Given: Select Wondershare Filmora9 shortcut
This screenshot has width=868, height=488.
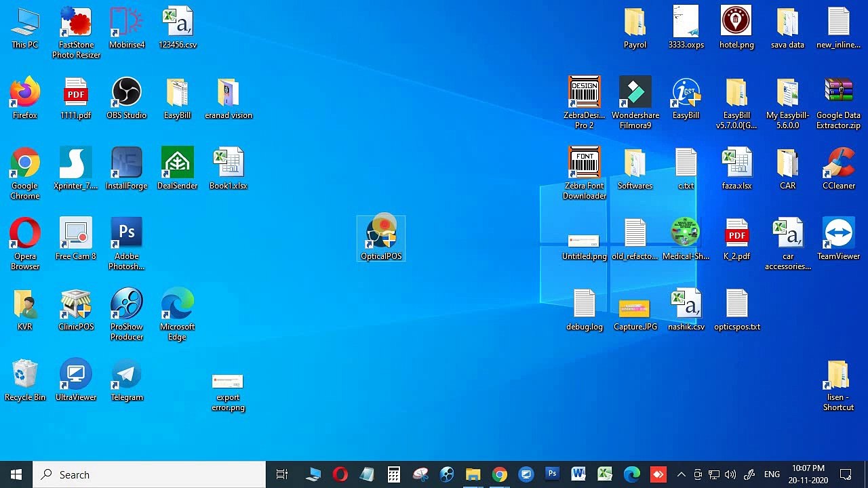Looking at the screenshot, I should point(635,103).
